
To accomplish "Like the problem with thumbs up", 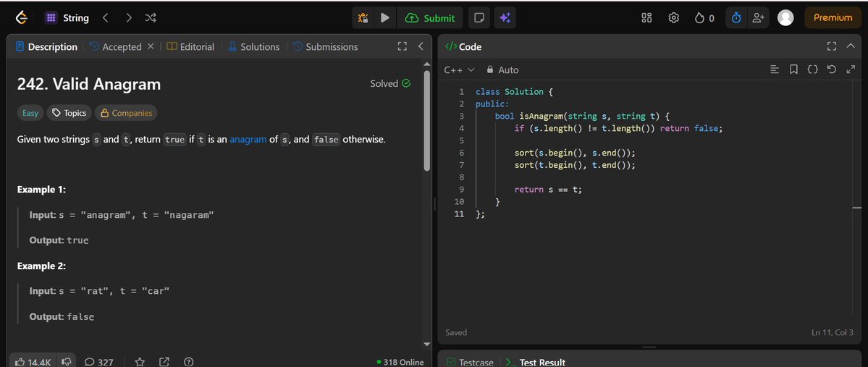I will 33,362.
